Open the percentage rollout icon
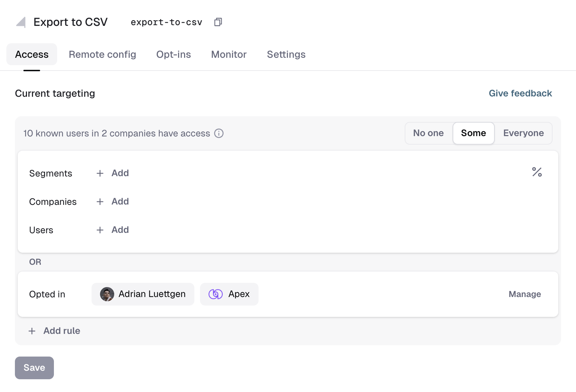576x392 pixels. tap(537, 172)
